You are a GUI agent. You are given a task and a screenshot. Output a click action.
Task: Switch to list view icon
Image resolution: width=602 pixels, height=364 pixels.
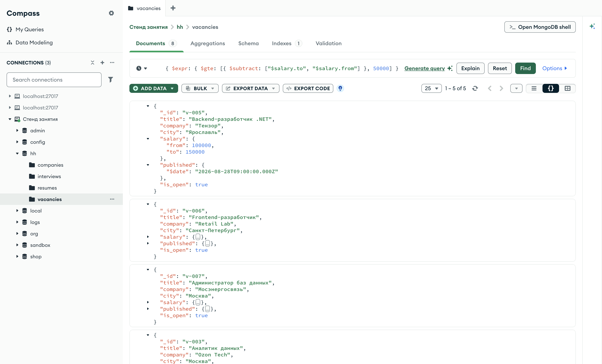534,88
